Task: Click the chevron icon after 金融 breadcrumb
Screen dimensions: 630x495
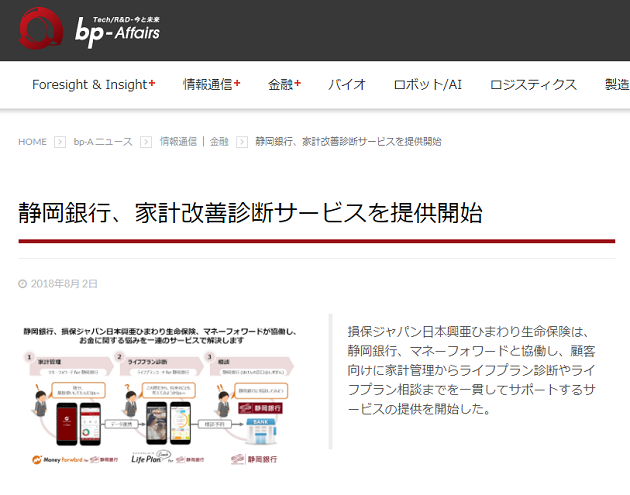Action: pyautogui.click(x=242, y=142)
